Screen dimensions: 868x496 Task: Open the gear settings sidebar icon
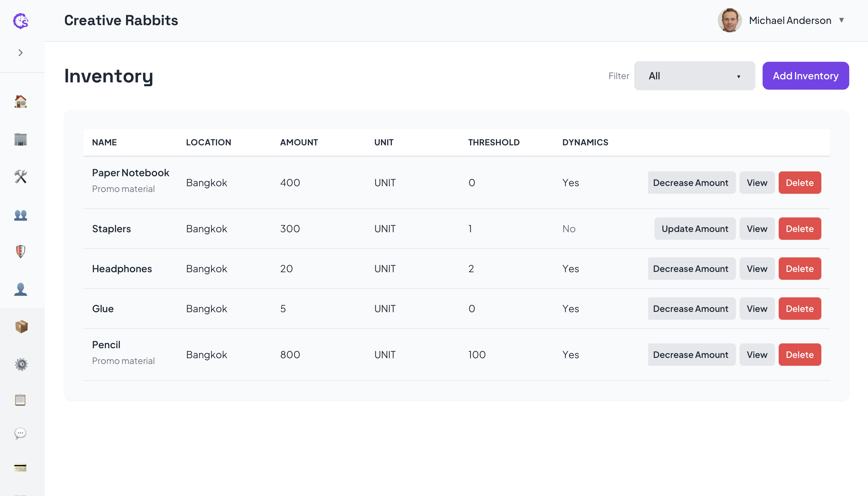click(21, 364)
